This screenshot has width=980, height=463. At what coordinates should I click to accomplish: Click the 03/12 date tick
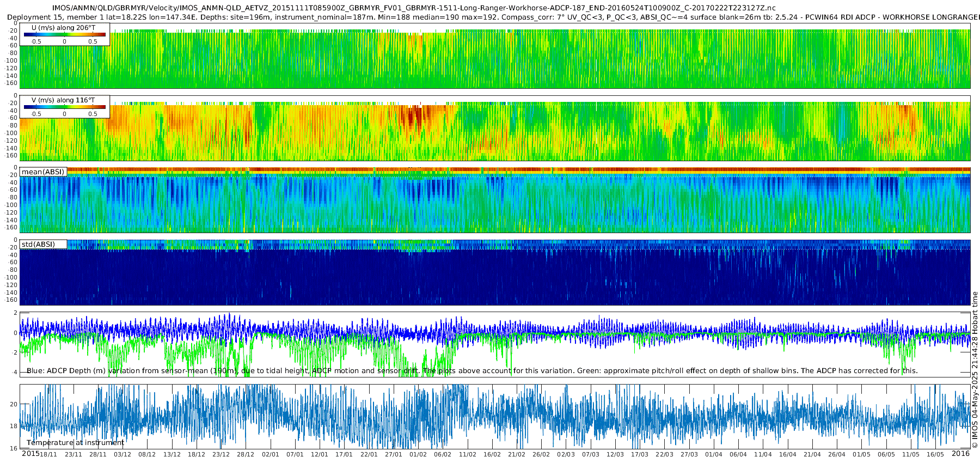click(x=122, y=454)
